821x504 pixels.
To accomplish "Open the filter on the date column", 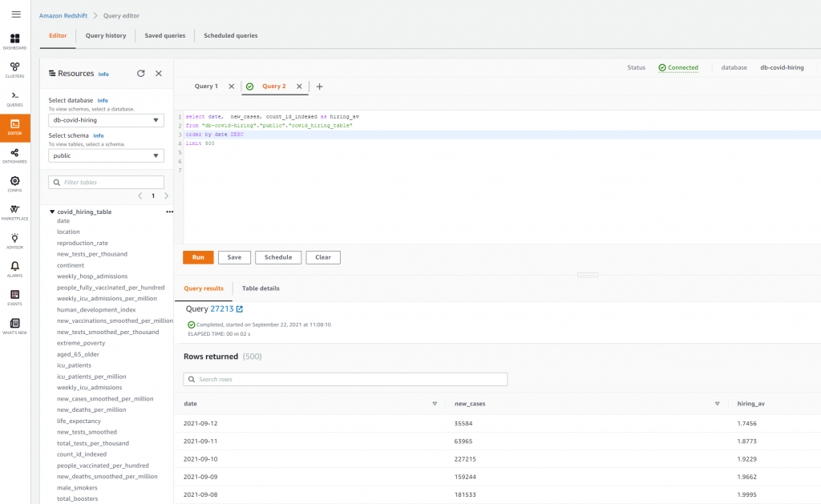I will (x=435, y=404).
